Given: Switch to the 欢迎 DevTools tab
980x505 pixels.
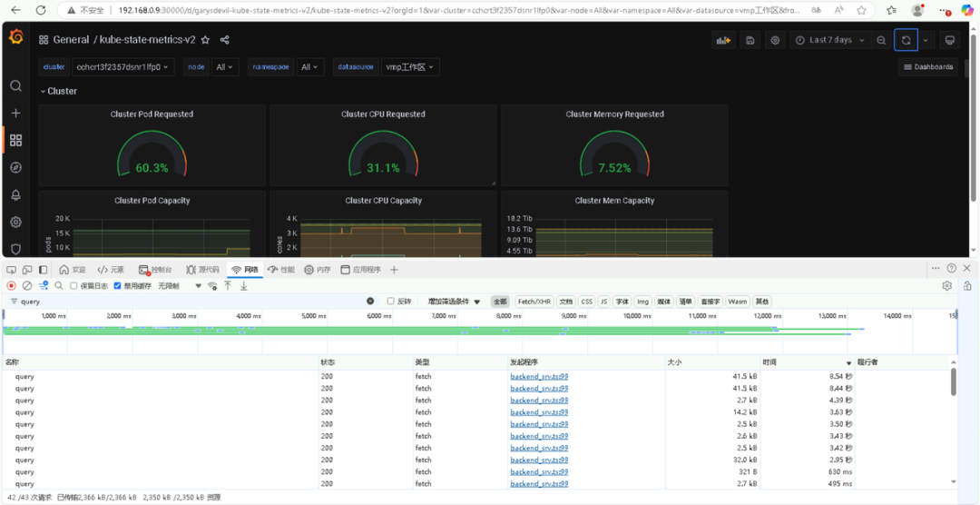Looking at the screenshot, I should click(73, 270).
